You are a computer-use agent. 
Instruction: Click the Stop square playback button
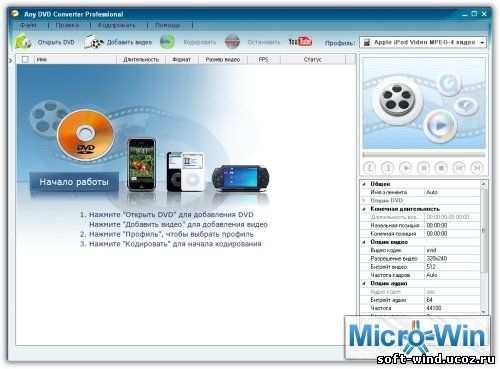pos(441,168)
